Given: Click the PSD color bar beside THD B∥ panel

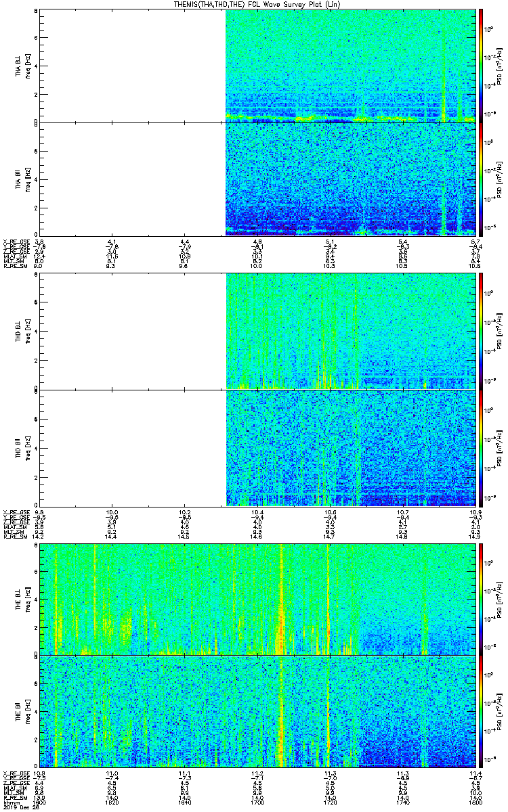Looking at the screenshot, I should (x=481, y=447).
